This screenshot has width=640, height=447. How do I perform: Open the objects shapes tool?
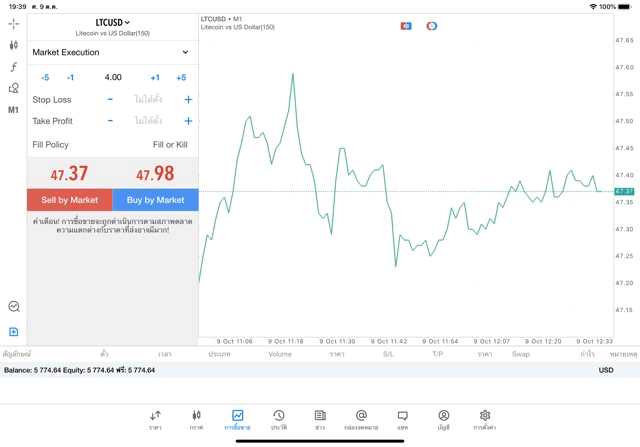pyautogui.click(x=14, y=88)
